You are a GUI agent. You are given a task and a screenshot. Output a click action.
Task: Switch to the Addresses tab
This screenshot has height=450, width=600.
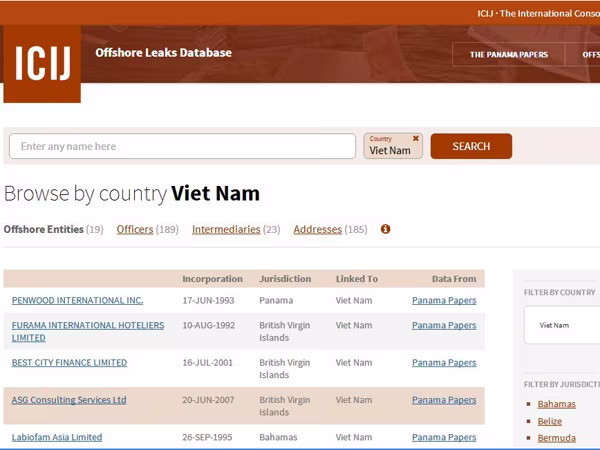(x=317, y=230)
